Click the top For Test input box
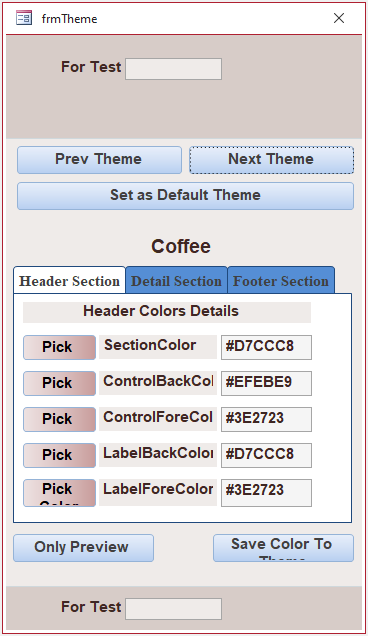Viewport: 368px width, 636px height. click(x=173, y=69)
